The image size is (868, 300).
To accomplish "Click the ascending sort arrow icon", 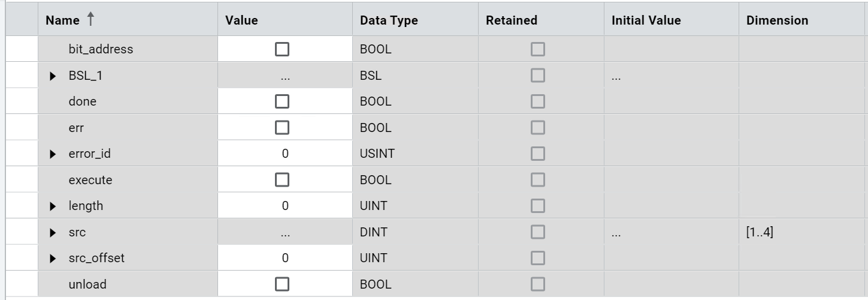I will (x=90, y=20).
